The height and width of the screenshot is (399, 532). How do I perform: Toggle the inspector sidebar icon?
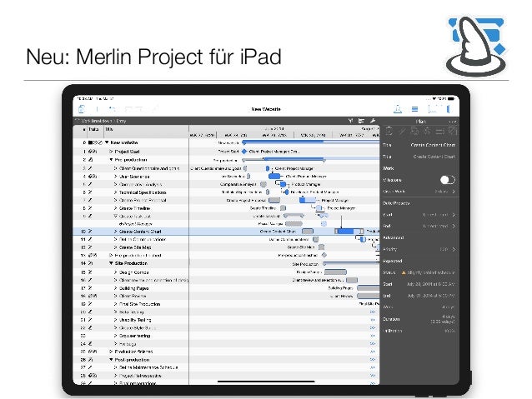pos(449,109)
